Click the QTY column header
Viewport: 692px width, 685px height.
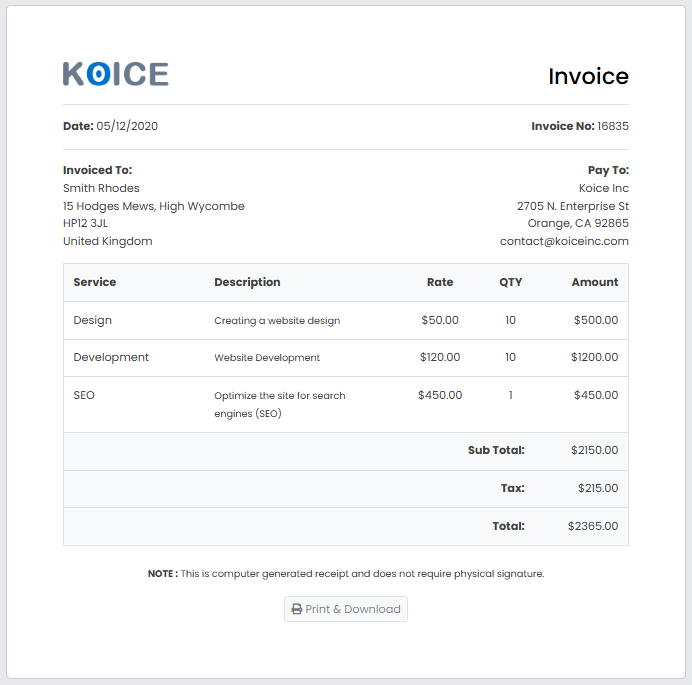[510, 282]
